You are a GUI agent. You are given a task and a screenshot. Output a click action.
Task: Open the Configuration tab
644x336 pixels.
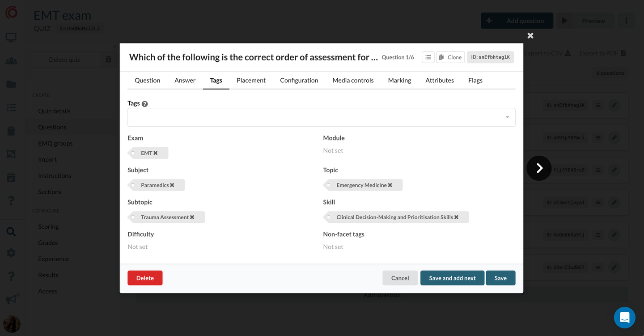coord(299,81)
